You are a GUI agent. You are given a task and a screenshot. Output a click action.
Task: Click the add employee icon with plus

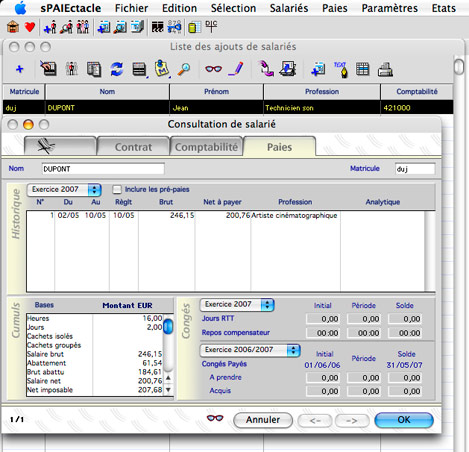pos(50,27)
